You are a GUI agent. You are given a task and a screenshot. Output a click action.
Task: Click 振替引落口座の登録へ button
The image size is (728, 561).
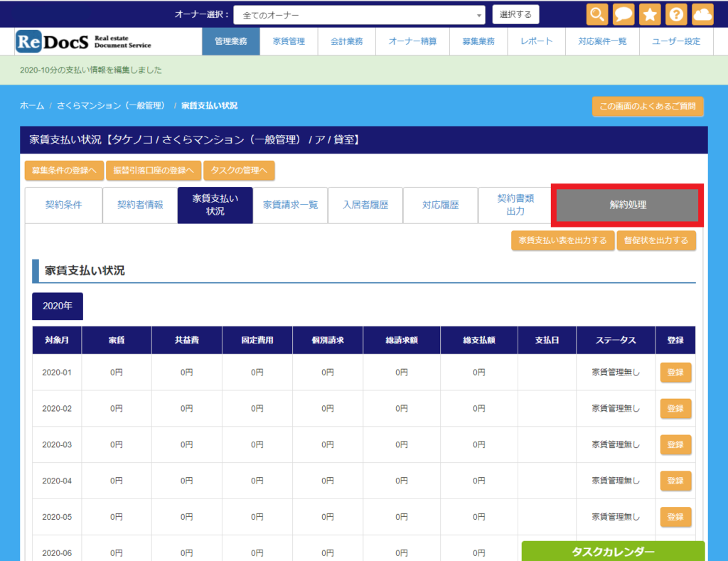pos(154,171)
